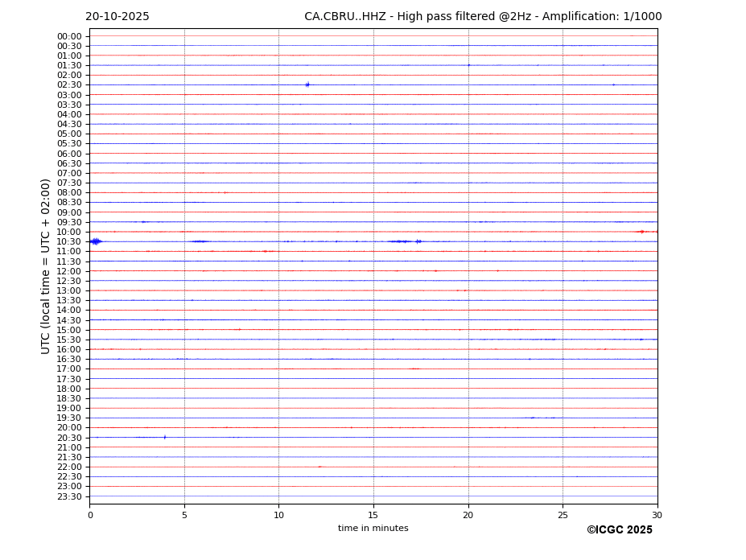Select the 18:30 time row label
Screen dimensions: 746x560
click(69, 398)
